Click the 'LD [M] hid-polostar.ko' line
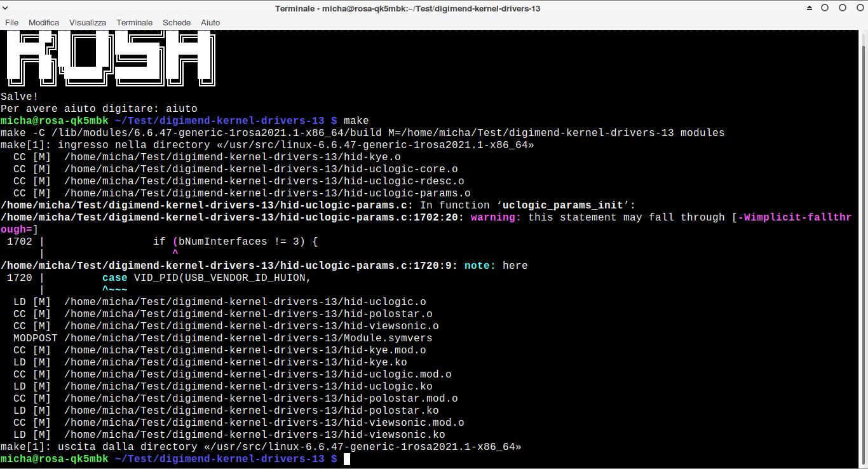Screen dimensions: 868x469 pyautogui.click(x=226, y=411)
